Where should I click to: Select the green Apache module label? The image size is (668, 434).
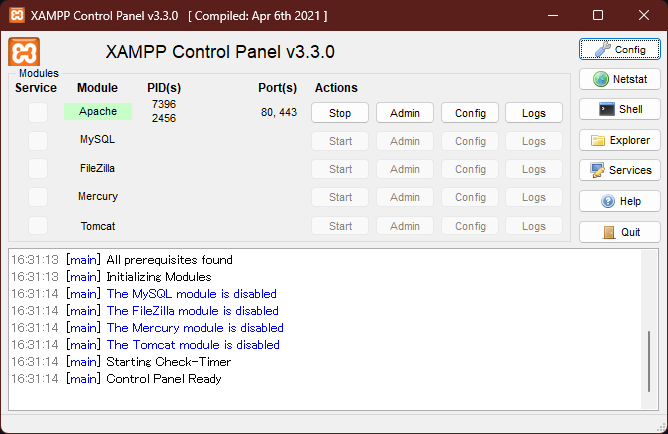pos(98,111)
